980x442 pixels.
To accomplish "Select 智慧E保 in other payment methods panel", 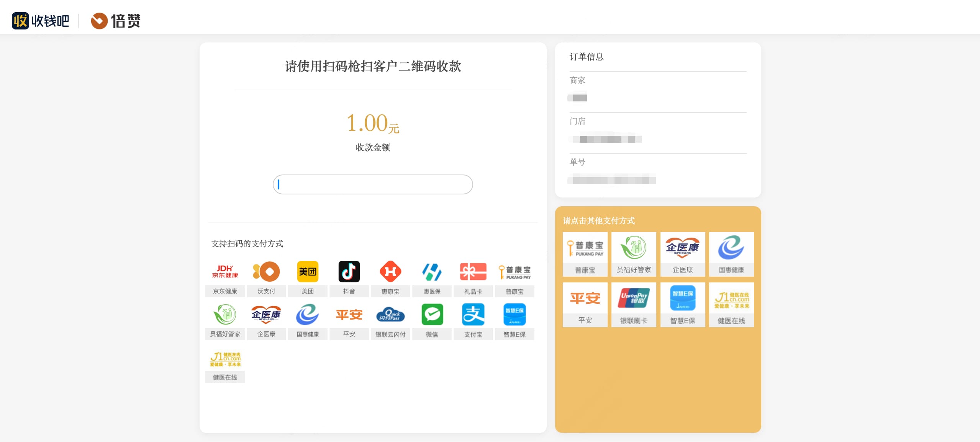I will click(683, 305).
